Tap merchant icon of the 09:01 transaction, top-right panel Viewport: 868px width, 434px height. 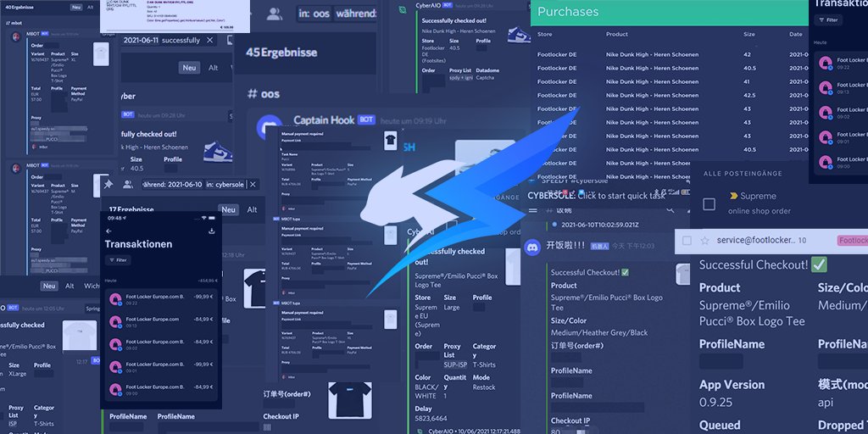[x=826, y=138]
